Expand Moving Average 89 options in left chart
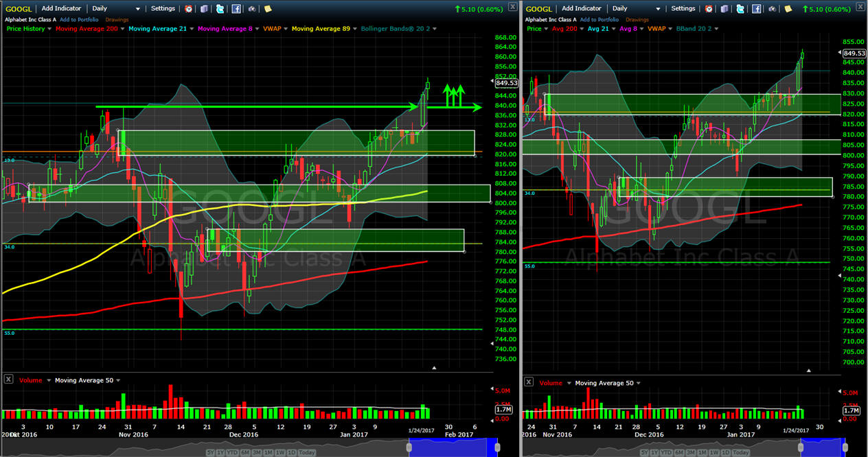Image resolution: width=868 pixels, height=457 pixels. (354, 29)
